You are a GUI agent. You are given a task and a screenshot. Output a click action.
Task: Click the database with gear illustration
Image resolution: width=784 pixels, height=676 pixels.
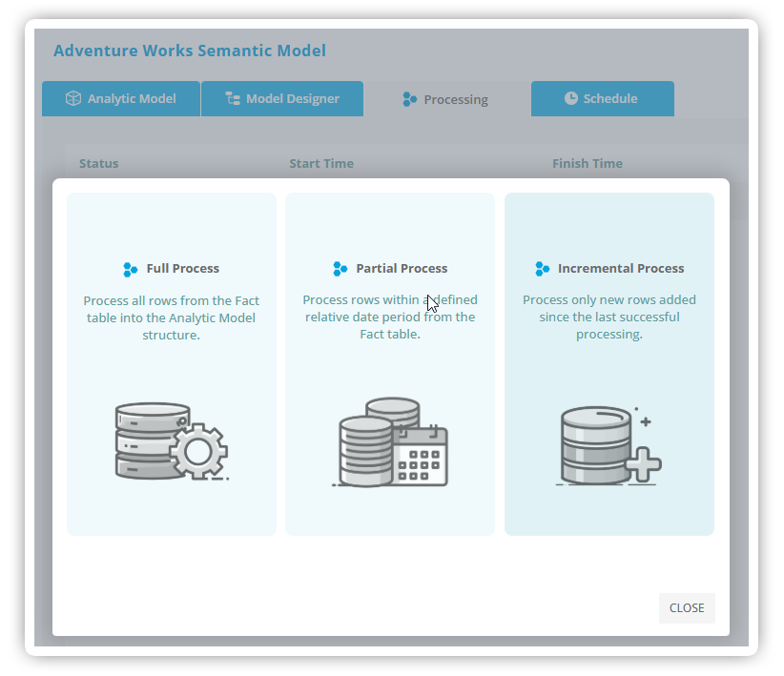pos(172,441)
